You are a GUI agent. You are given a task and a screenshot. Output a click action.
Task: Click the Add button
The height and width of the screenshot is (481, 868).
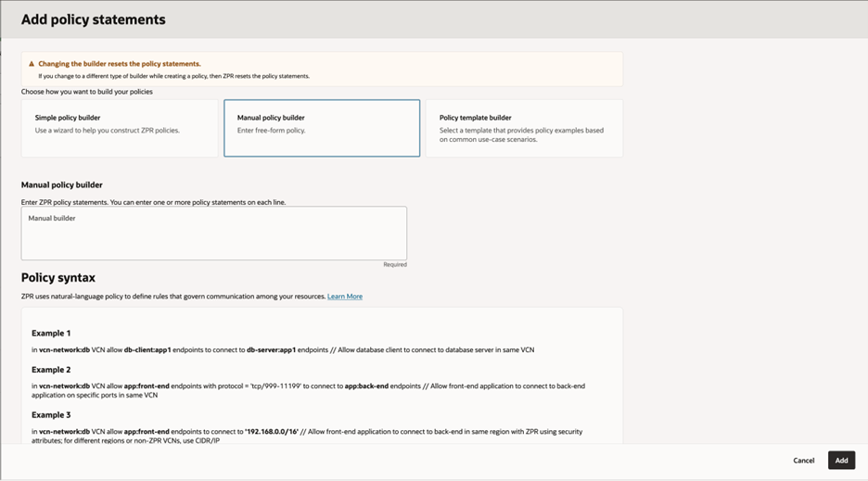click(841, 461)
